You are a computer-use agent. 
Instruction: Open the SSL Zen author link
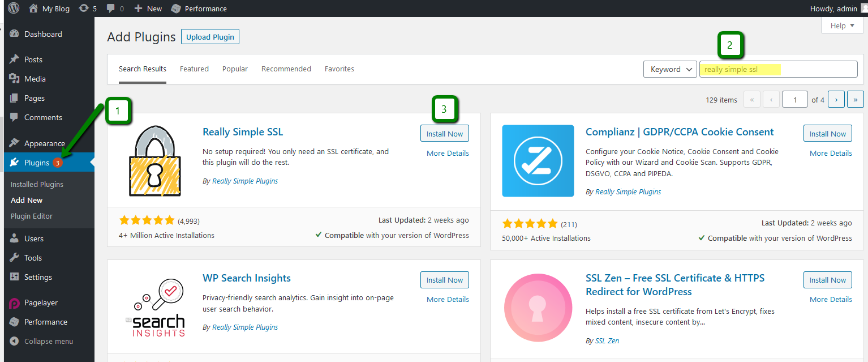pos(607,340)
